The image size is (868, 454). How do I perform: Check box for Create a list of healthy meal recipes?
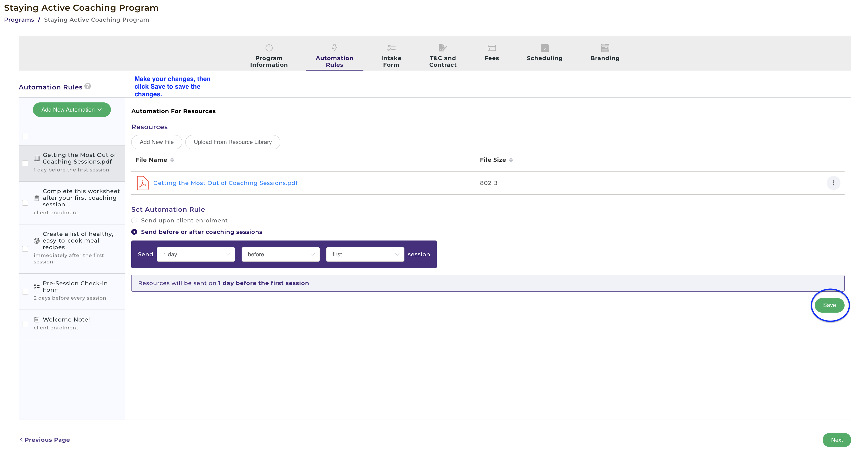[25, 249]
